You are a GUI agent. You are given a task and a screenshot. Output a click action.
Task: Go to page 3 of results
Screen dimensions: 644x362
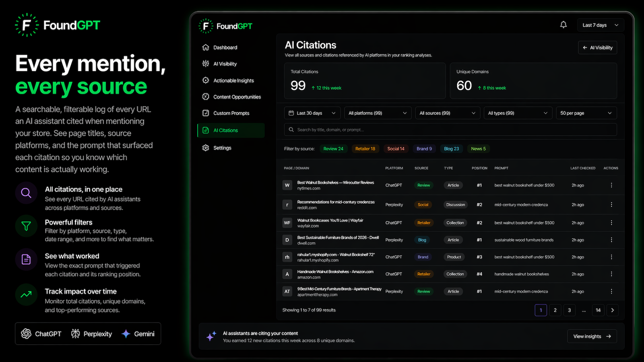[569, 310]
